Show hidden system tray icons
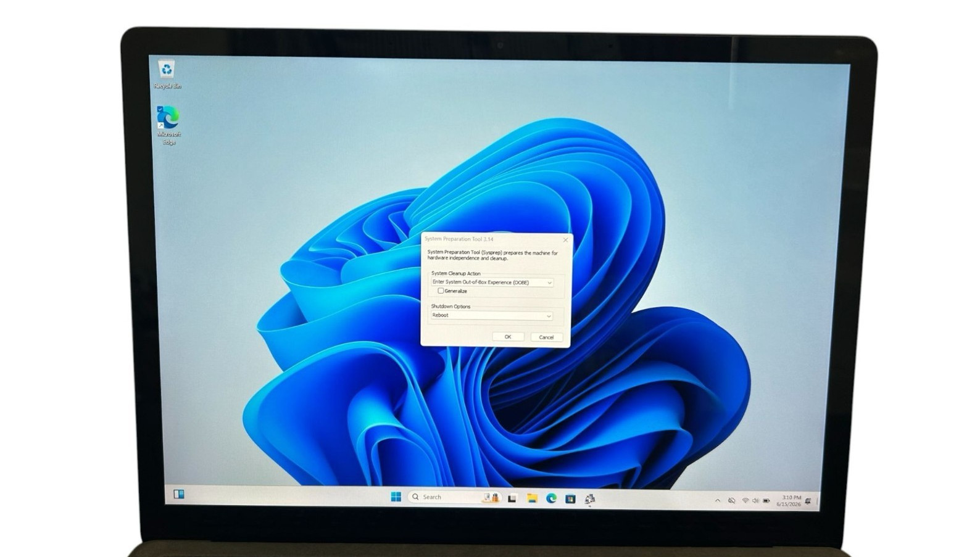Image resolution: width=980 pixels, height=557 pixels. (x=717, y=501)
